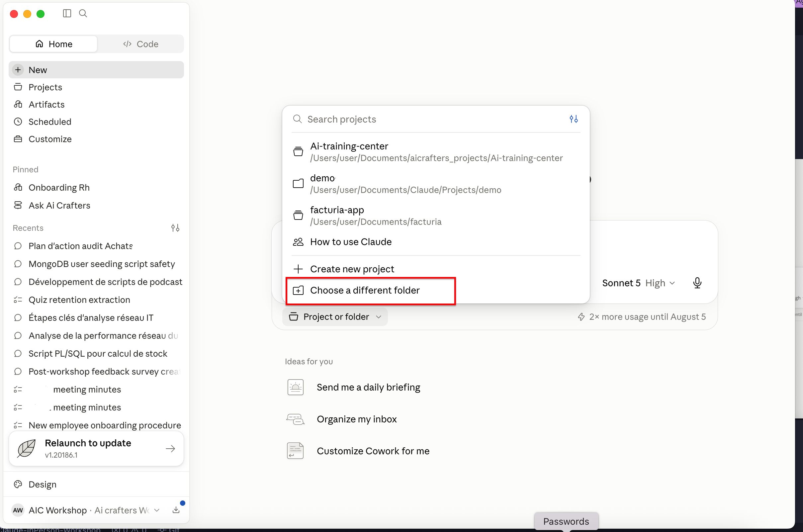Click the inbox chat bubbles icon
This screenshot has height=532, width=803.
tap(296, 419)
